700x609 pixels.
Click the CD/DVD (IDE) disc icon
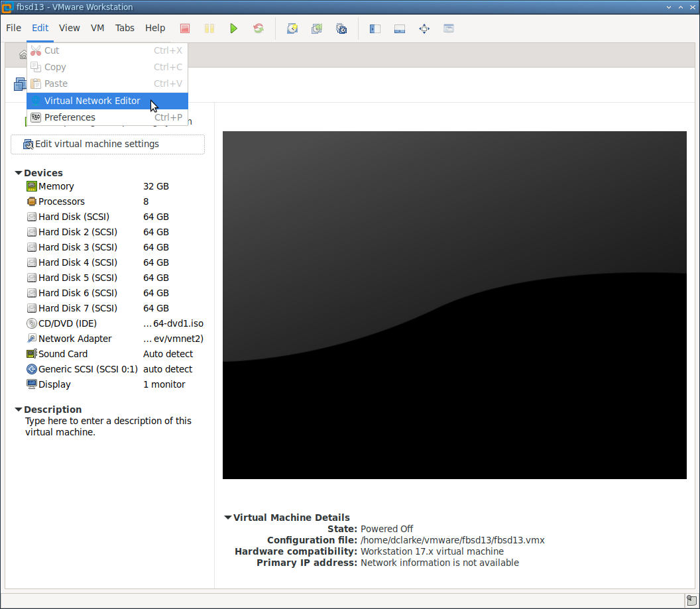[32, 323]
